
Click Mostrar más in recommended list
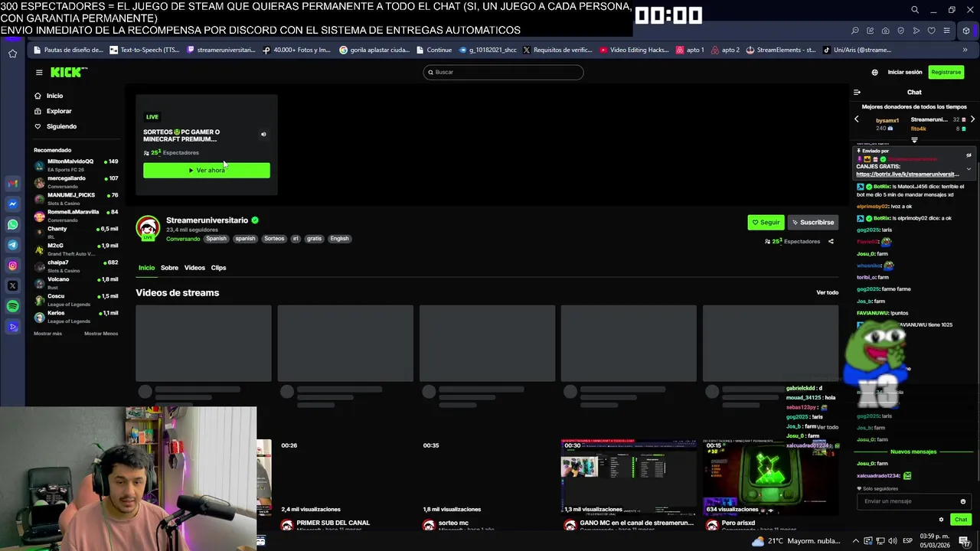tap(47, 334)
